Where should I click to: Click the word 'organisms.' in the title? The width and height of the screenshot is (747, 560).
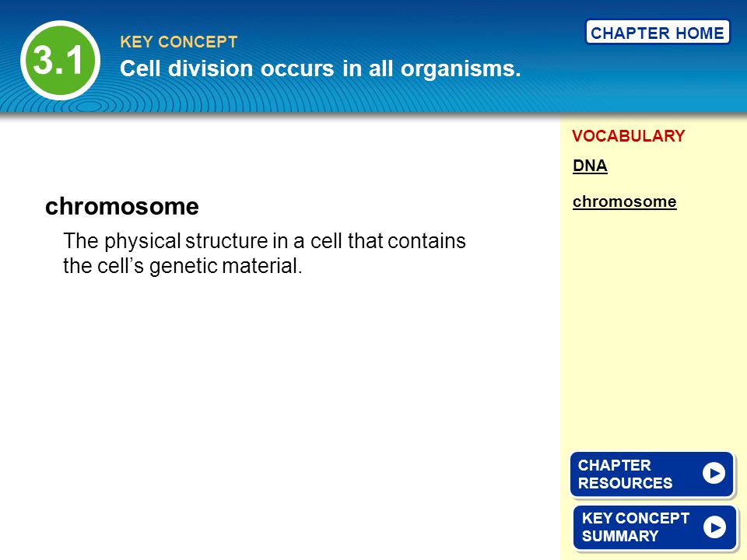point(461,68)
